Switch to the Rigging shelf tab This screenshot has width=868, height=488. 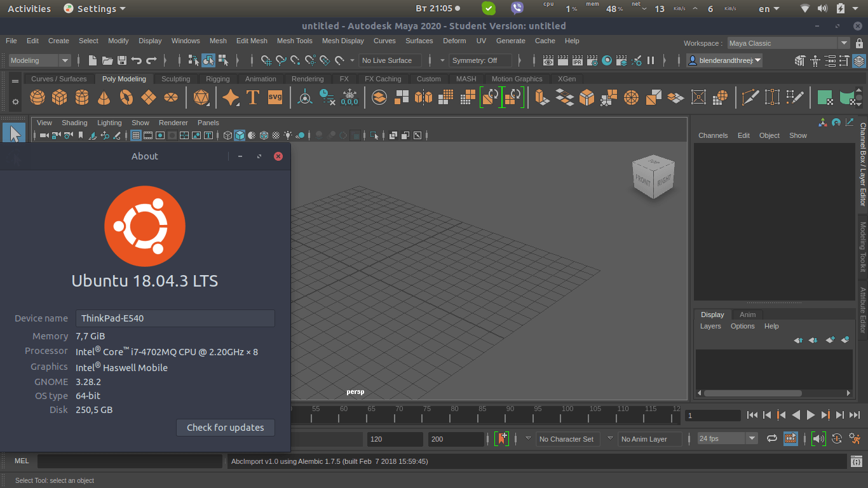click(218, 79)
